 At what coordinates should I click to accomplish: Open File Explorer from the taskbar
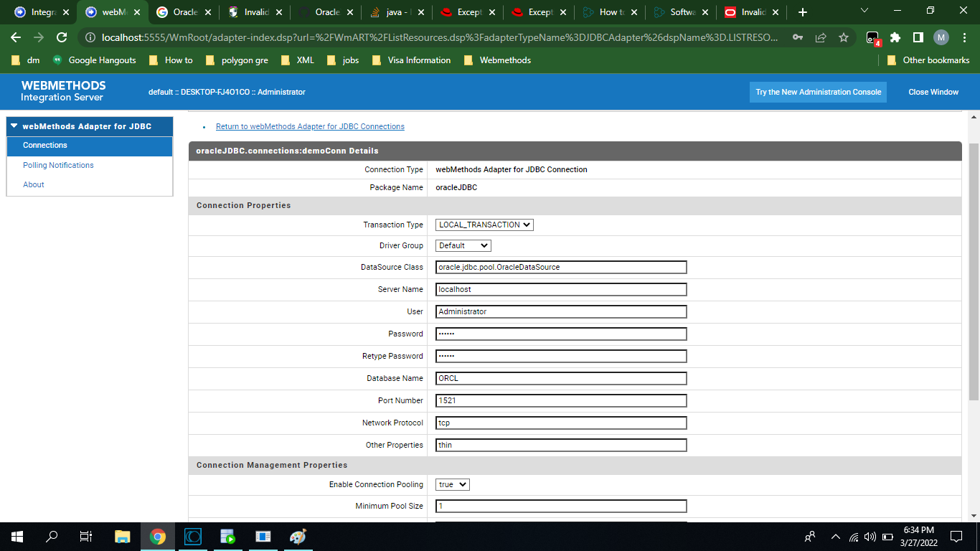click(x=123, y=536)
